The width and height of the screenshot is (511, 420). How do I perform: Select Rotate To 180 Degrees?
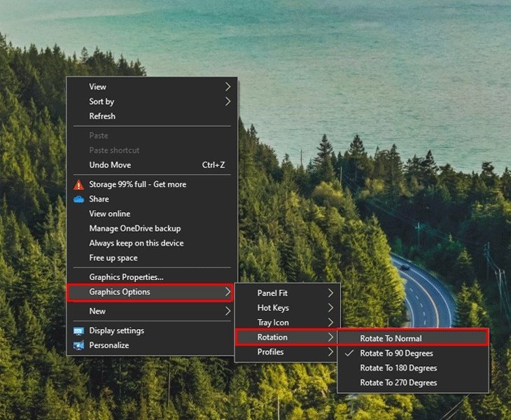pyautogui.click(x=398, y=368)
